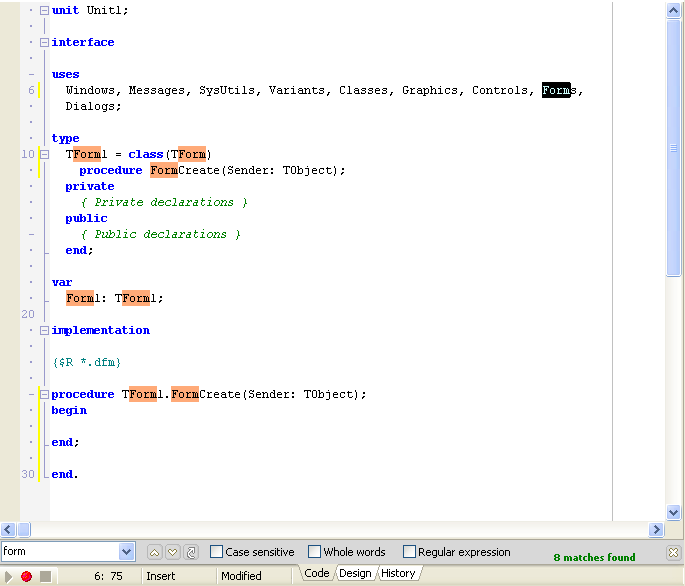This screenshot has width=685, height=586.
Task: Close the search bar
Action: tap(674, 553)
